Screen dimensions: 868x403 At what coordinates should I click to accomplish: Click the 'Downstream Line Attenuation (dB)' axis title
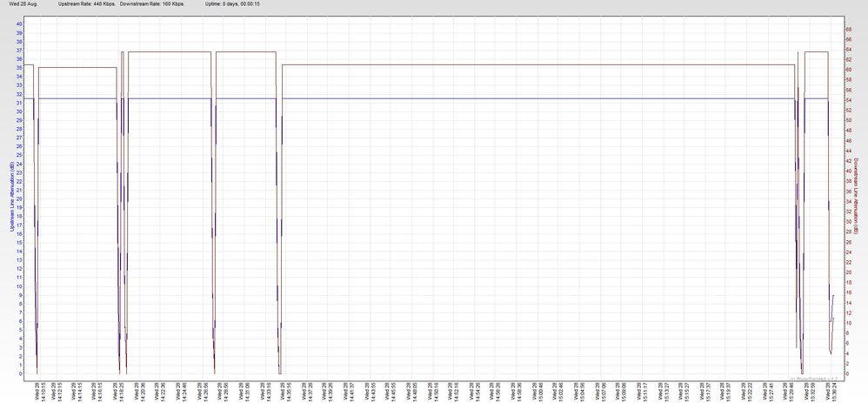pyautogui.click(x=857, y=195)
